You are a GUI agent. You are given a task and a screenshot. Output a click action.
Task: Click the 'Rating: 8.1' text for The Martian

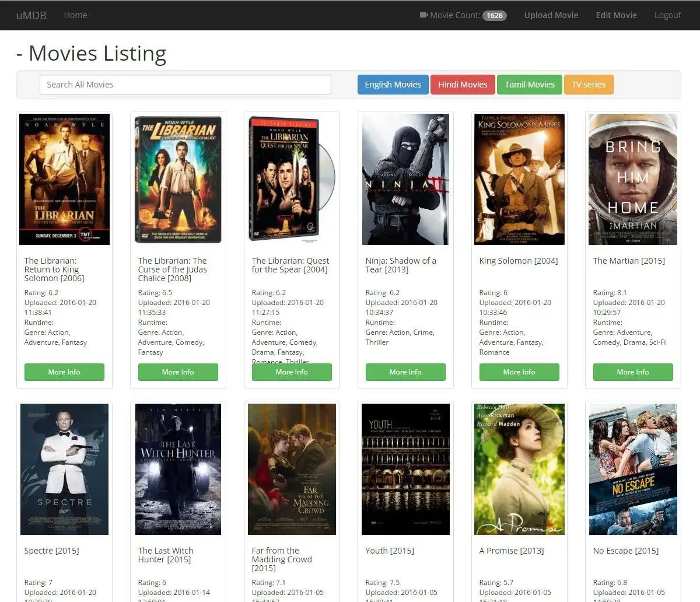pyautogui.click(x=610, y=293)
